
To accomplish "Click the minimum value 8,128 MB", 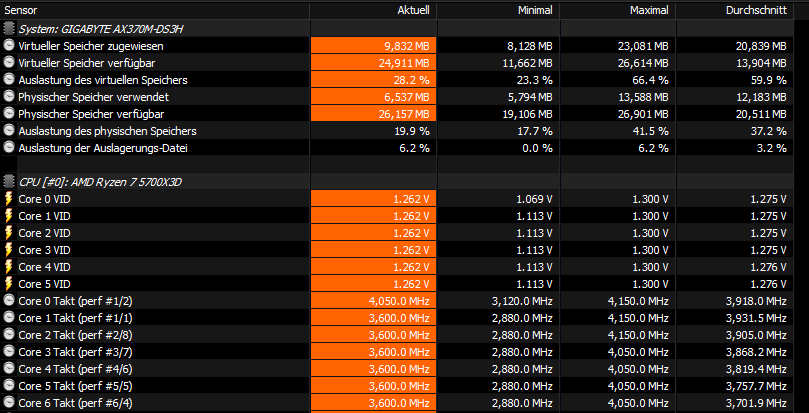I will [x=530, y=46].
